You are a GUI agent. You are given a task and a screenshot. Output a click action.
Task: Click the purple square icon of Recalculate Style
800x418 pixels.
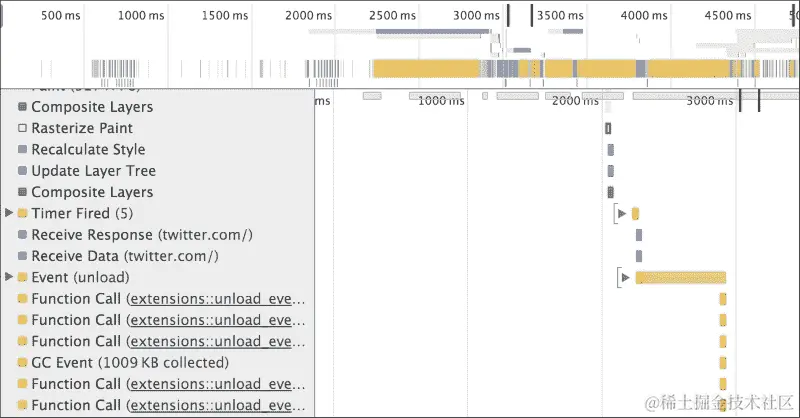click(22, 149)
